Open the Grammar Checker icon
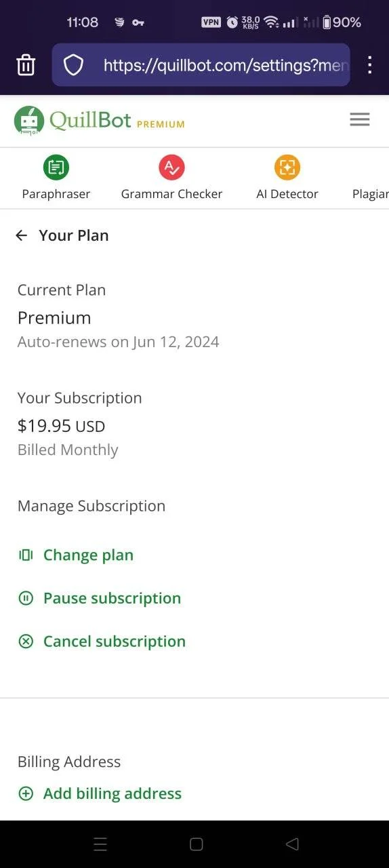 (x=171, y=167)
